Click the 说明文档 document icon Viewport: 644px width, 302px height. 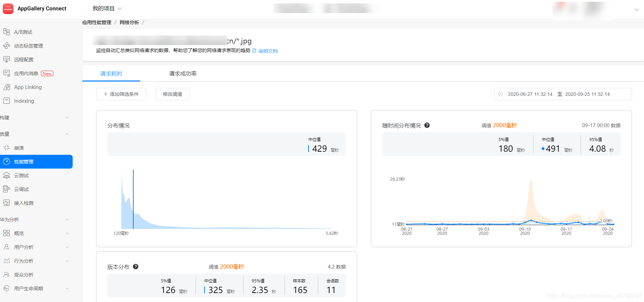(255, 51)
